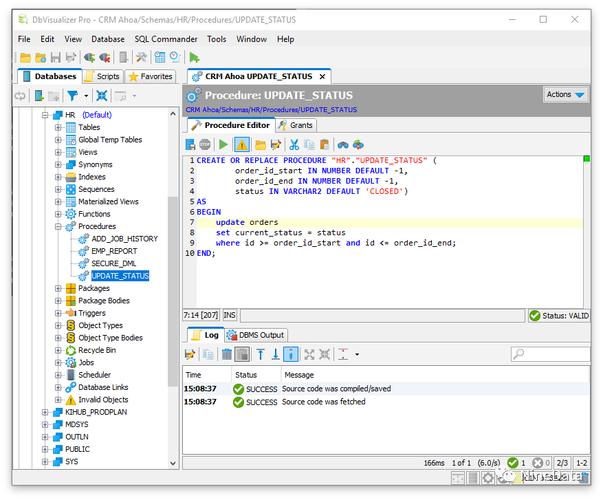The width and height of the screenshot is (603, 500).
Task: Select the SECURE_DML procedure
Action: pyautogui.click(x=113, y=263)
